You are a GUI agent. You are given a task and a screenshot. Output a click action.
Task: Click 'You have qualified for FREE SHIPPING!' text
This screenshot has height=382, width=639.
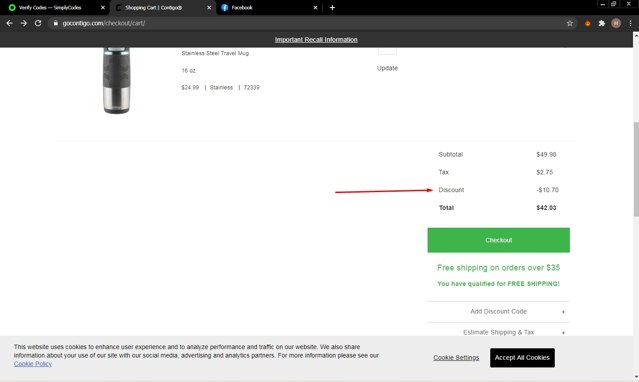tap(498, 284)
